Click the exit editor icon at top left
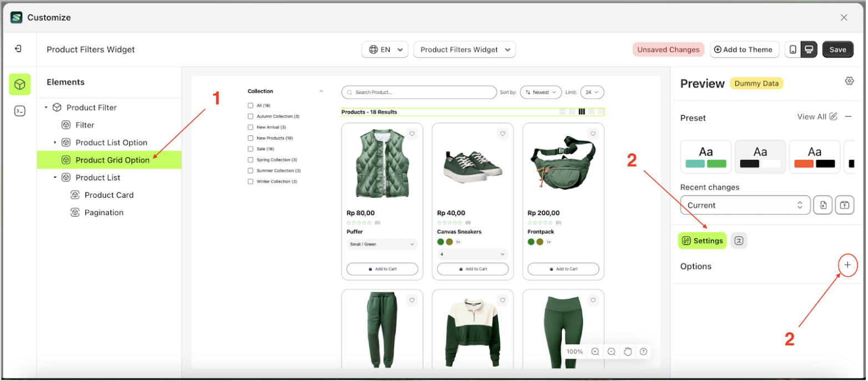The image size is (868, 381). pos(18,49)
